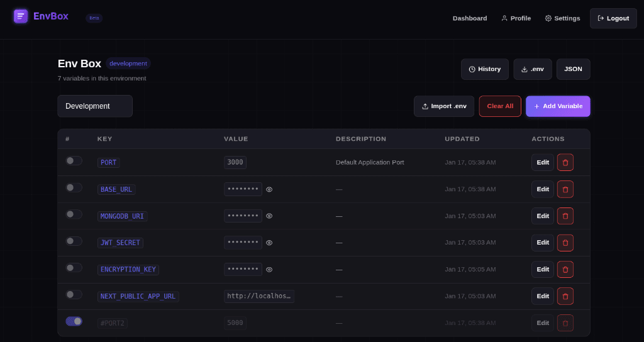This screenshot has width=644, height=342.
Task: Edit the PORT variable
Action: pos(543,163)
